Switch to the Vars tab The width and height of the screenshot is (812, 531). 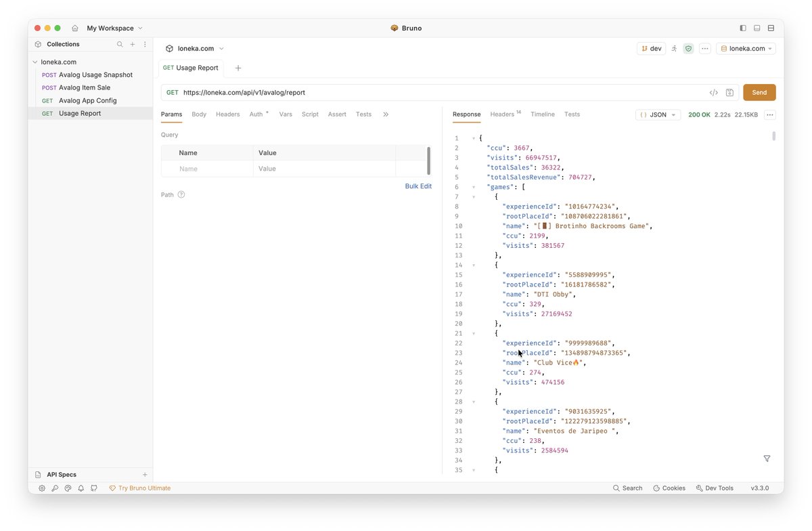(x=286, y=114)
